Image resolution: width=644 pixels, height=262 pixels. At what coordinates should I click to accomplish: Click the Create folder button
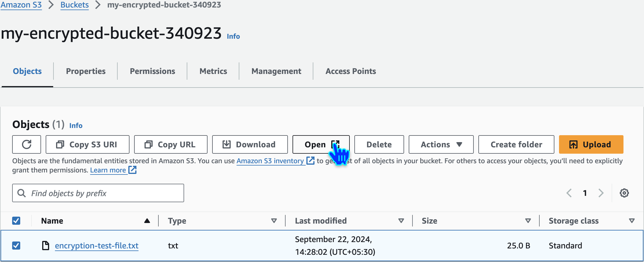[x=516, y=144]
